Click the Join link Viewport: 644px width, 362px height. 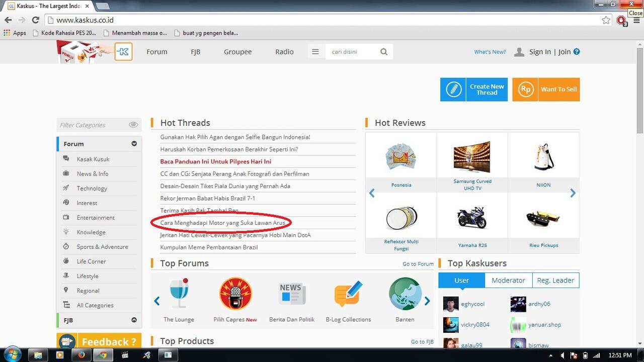(565, 52)
